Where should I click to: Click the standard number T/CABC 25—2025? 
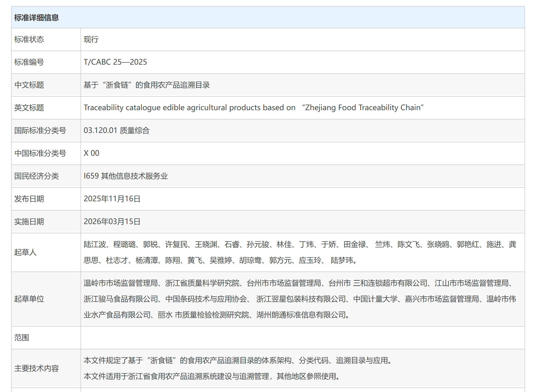115,62
